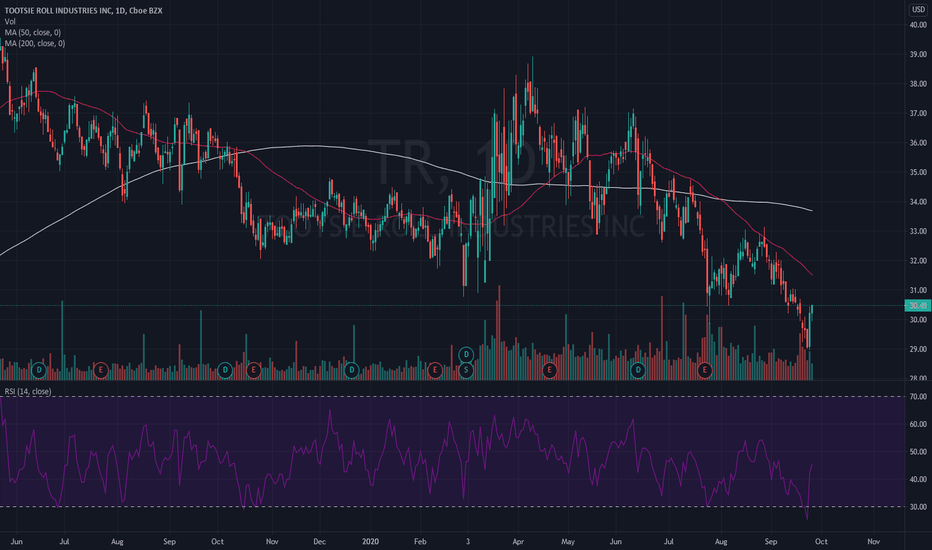Click the Jun label at the time axis start
The height and width of the screenshot is (550, 932).
tap(17, 542)
